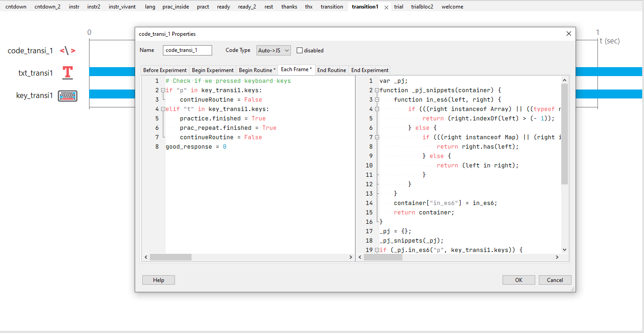Toggle the disabled checkbox
Screen dimensions: 644x333
coord(300,51)
